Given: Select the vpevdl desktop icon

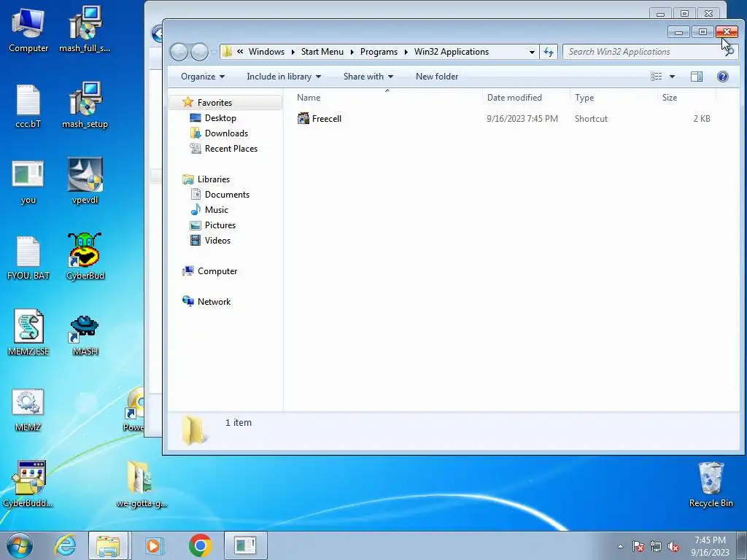Looking at the screenshot, I should point(85,181).
